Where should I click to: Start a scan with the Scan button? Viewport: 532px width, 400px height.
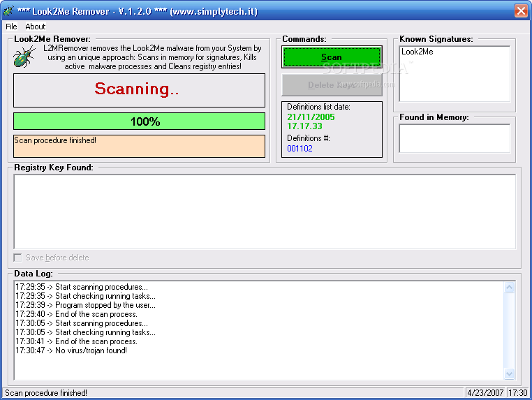tap(332, 57)
